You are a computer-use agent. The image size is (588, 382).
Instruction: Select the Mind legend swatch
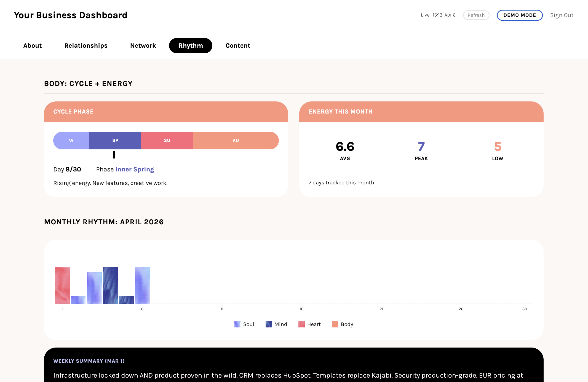click(x=268, y=324)
